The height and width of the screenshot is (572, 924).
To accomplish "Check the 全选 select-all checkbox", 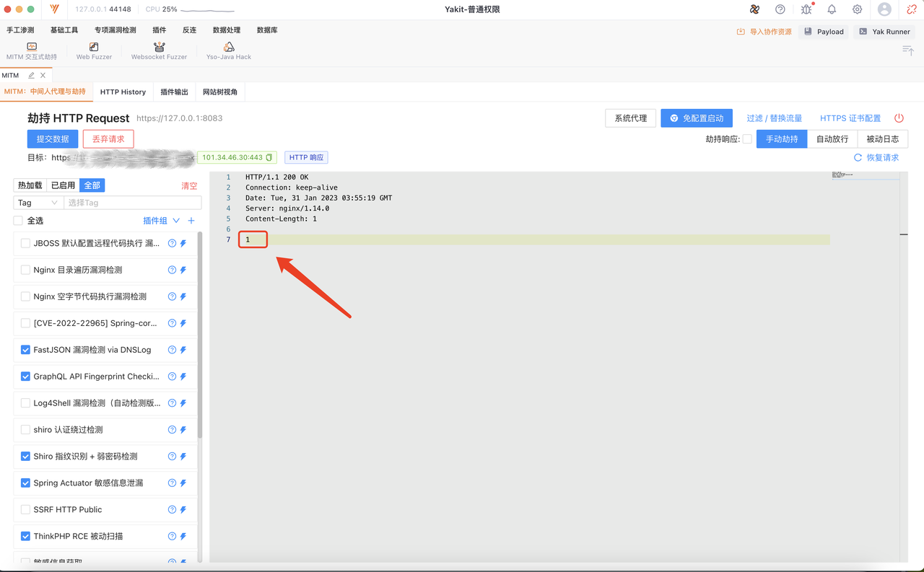I will 19,221.
